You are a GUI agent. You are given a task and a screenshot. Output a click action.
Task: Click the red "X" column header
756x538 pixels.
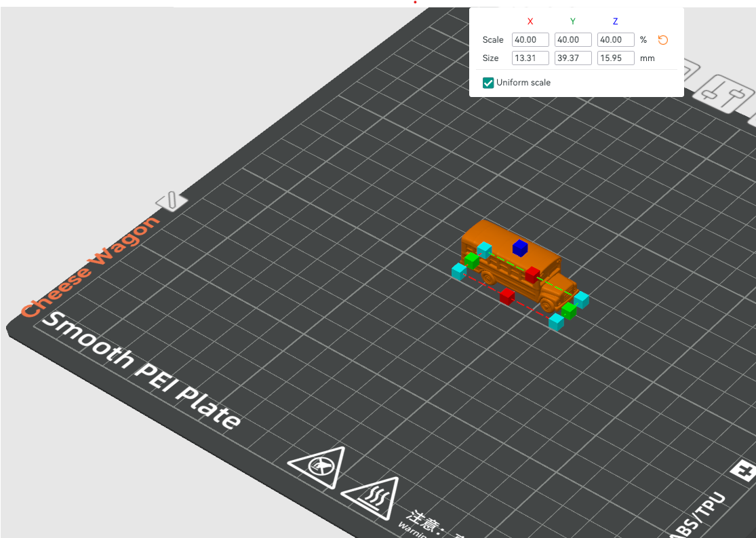click(x=530, y=21)
